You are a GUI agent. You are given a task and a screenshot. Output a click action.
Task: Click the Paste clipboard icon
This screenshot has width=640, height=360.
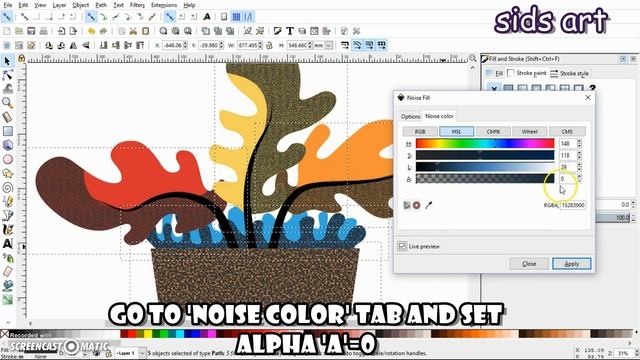tap(145, 31)
